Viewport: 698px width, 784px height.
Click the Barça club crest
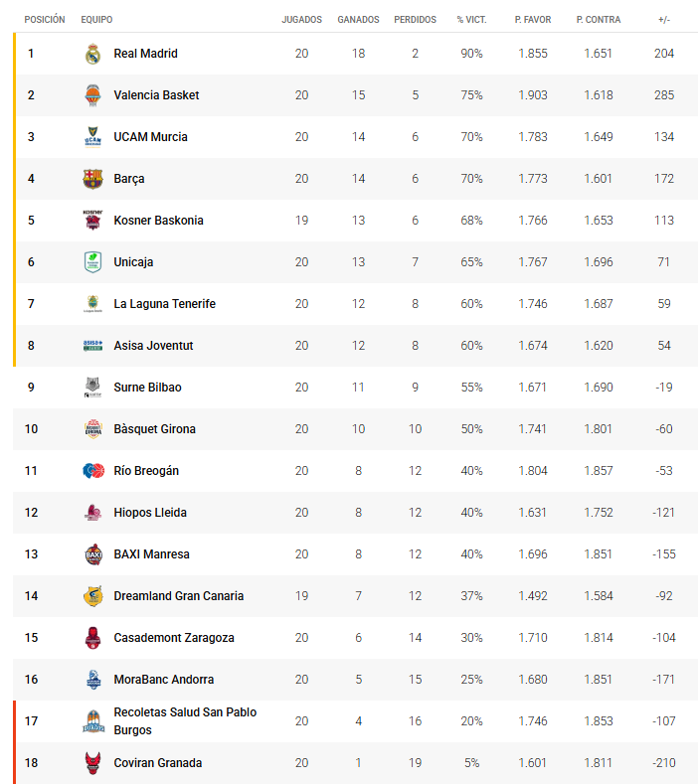click(x=92, y=179)
